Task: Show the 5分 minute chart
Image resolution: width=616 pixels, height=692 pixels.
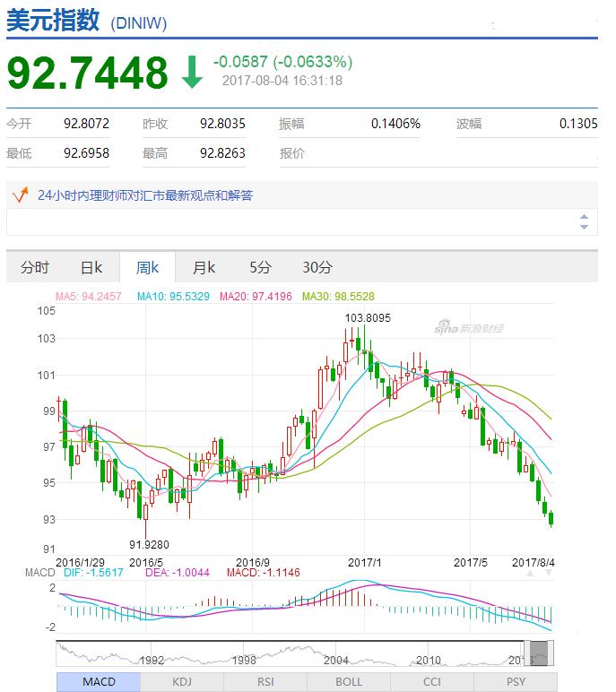Action: click(260, 267)
